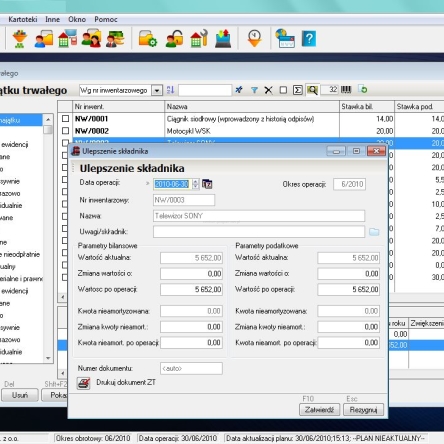Viewport: 444px width, 444px height.
Task: Click the green refresh icon
Action: (x=363, y=89)
